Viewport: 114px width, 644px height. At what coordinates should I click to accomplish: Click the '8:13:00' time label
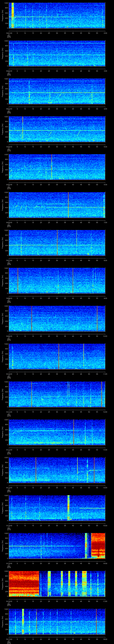coord(9,488)
